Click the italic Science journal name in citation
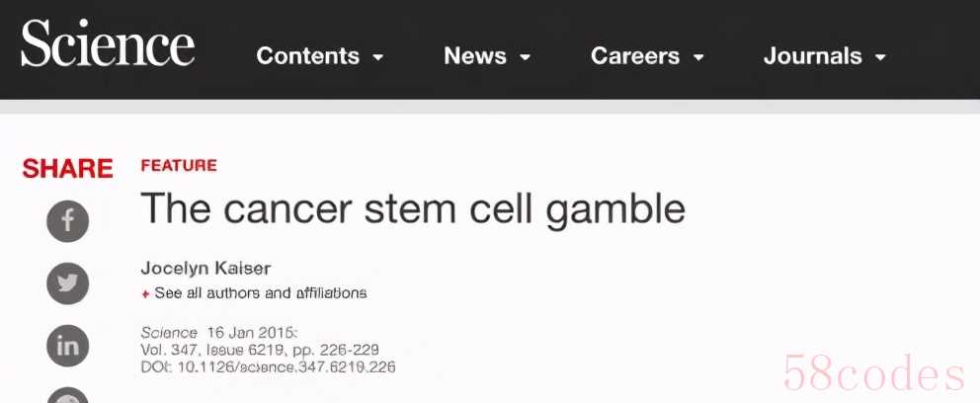 pos(168,332)
